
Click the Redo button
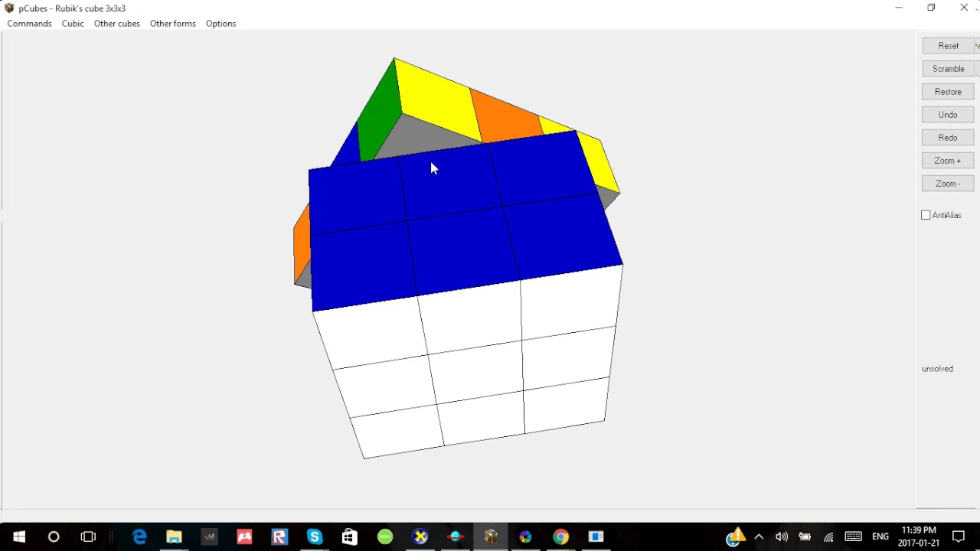948,138
